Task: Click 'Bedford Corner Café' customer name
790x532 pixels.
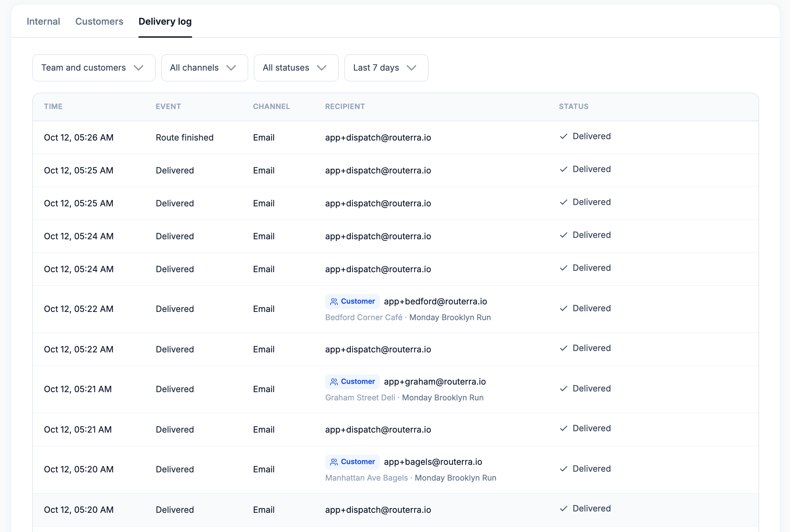Action: point(363,317)
